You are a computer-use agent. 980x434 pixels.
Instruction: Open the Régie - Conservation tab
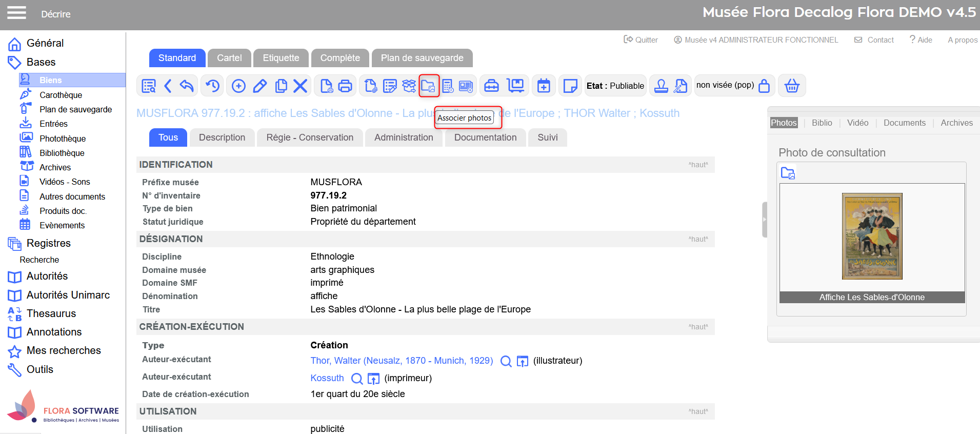tap(310, 137)
